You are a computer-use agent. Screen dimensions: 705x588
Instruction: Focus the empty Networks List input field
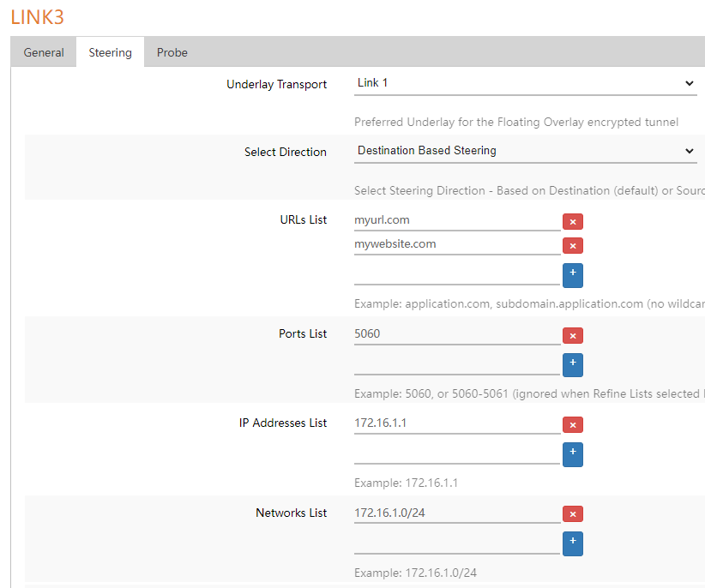coord(456,543)
